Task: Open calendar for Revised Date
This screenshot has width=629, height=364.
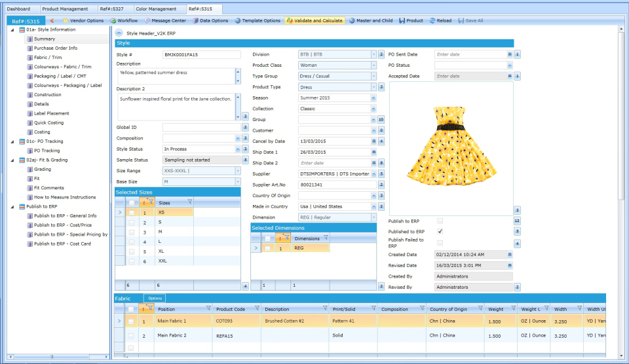Action: pos(510,265)
